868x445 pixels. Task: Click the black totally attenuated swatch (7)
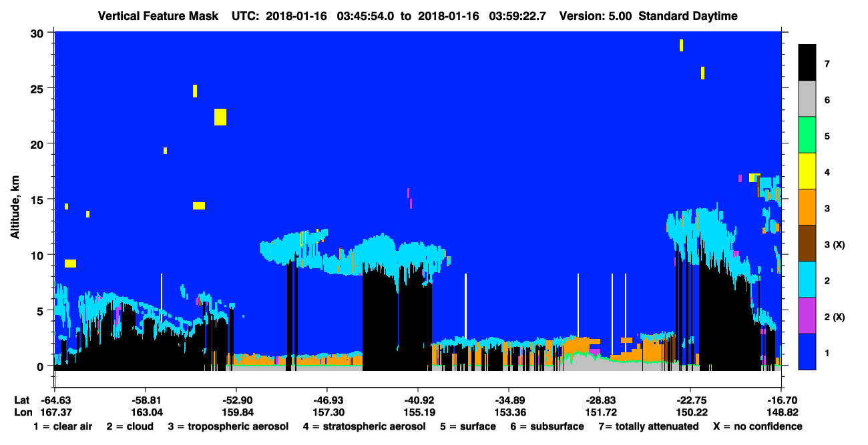click(x=807, y=63)
